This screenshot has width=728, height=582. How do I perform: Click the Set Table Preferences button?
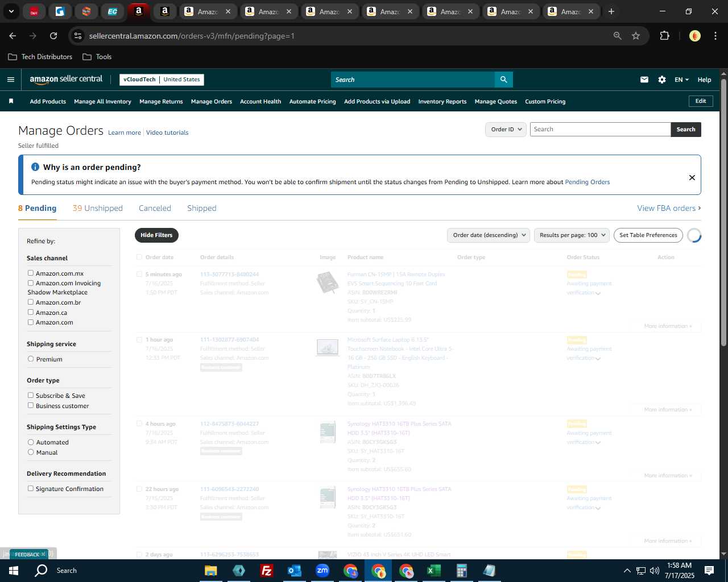coord(648,235)
